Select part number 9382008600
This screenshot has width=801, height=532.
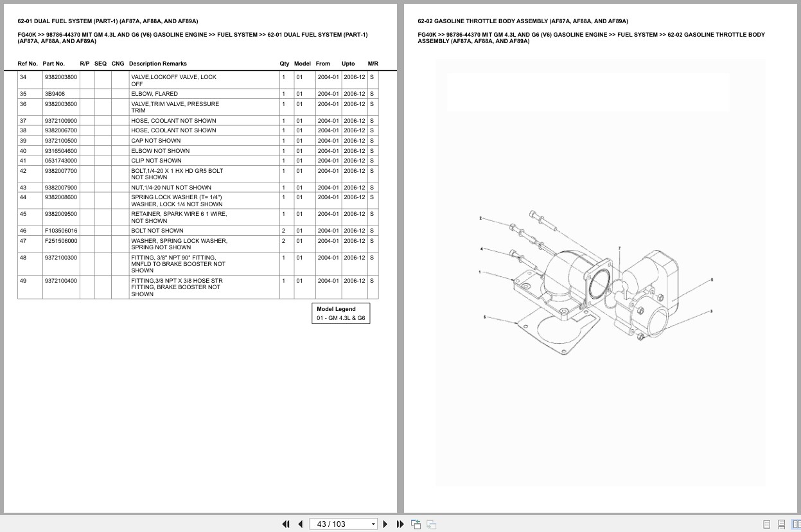pyautogui.click(x=61, y=197)
